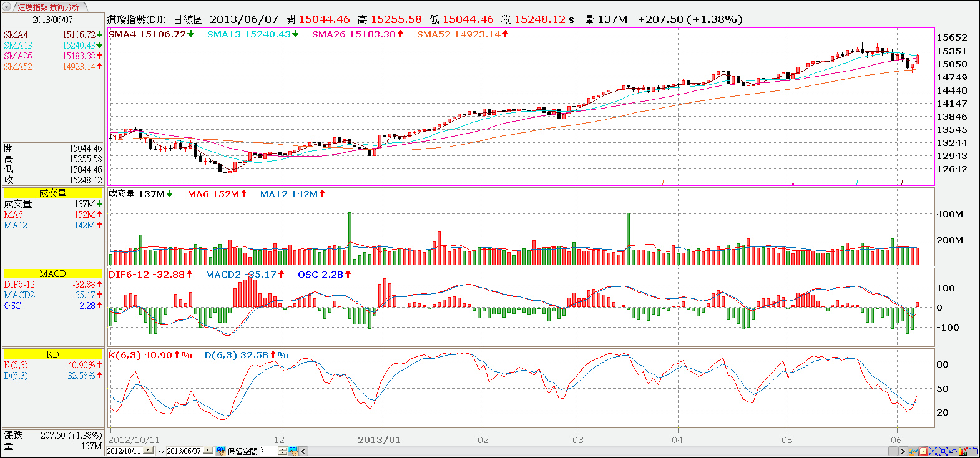Click the date header 2013/06/07 in left panel

pyautogui.click(x=52, y=19)
